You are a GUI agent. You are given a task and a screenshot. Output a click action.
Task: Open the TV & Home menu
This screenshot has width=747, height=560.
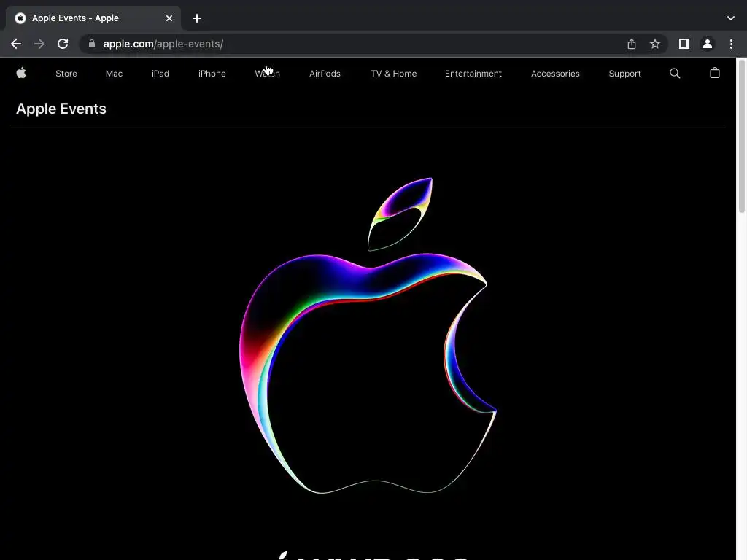(x=393, y=74)
